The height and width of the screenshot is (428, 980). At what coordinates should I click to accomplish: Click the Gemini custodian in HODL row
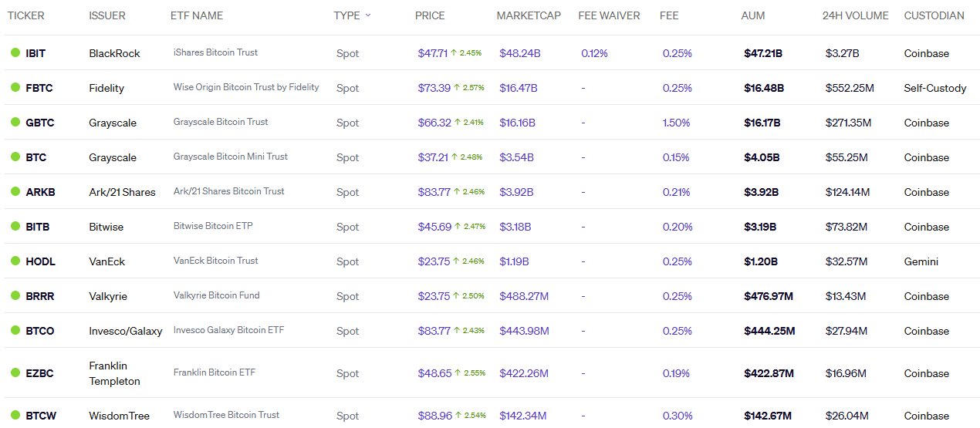(x=921, y=261)
